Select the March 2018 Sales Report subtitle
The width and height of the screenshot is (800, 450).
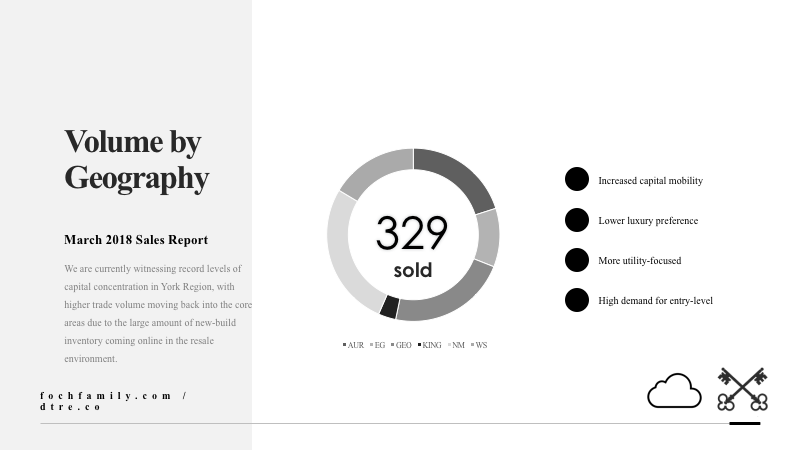pyautogui.click(x=136, y=240)
